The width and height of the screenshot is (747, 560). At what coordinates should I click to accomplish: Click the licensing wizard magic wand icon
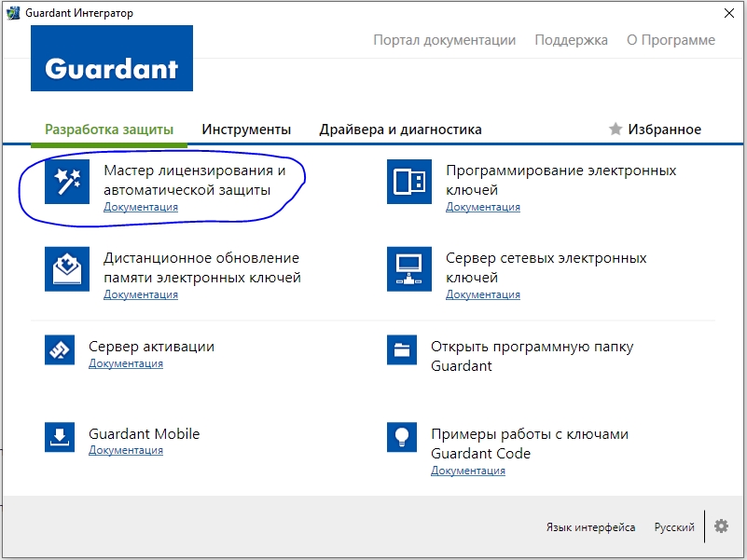click(67, 181)
